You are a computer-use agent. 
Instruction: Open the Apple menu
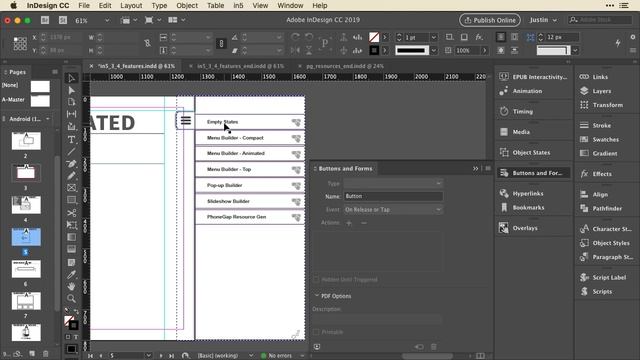(x=13, y=6)
